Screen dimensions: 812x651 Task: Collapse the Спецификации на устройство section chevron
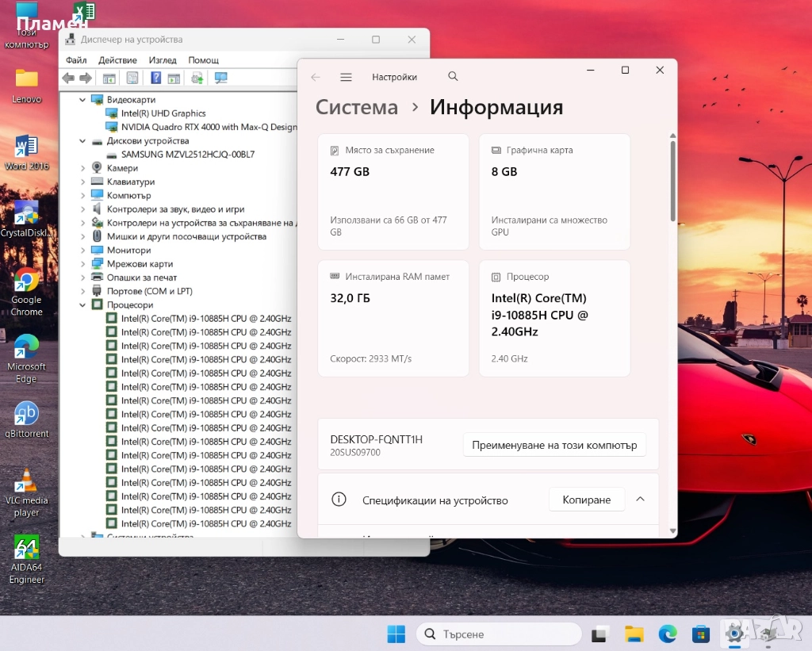click(x=641, y=500)
